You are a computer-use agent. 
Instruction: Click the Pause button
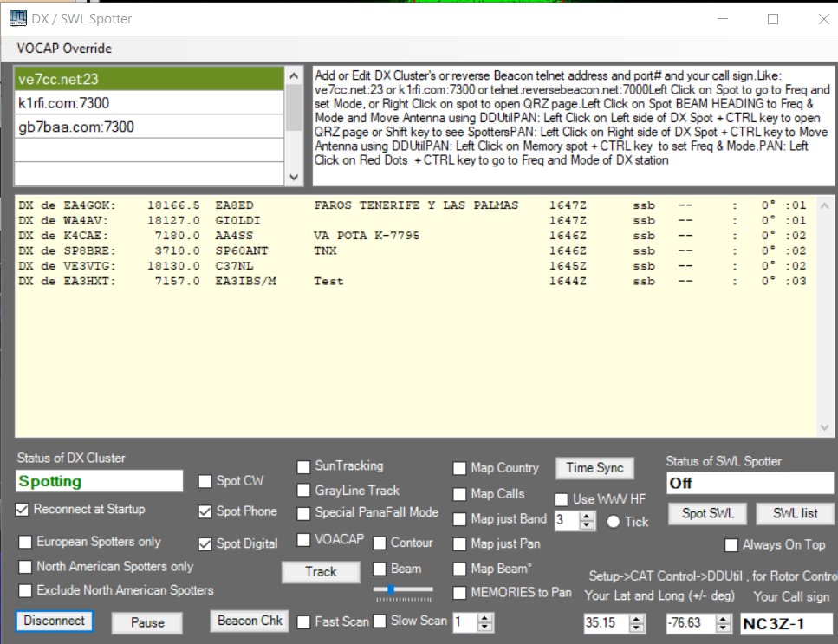(147, 622)
